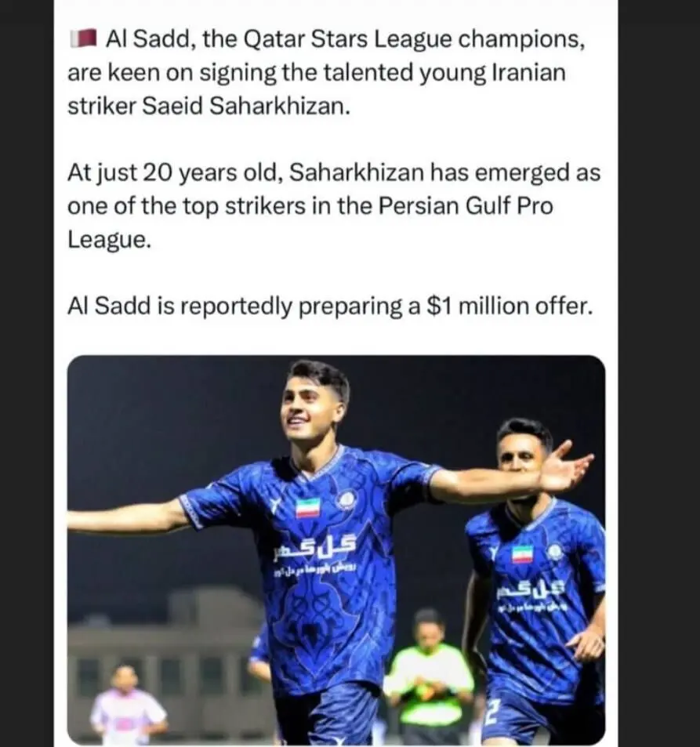This screenshot has height=747, width=700.
Task: Select the name "Saeid Saharkhizan" in the text
Action: [x=245, y=107]
